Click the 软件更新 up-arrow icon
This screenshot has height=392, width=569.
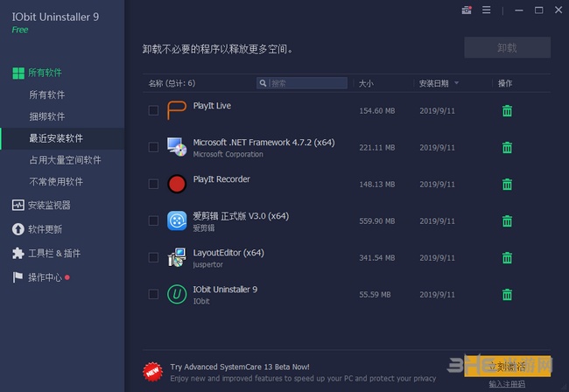18,229
